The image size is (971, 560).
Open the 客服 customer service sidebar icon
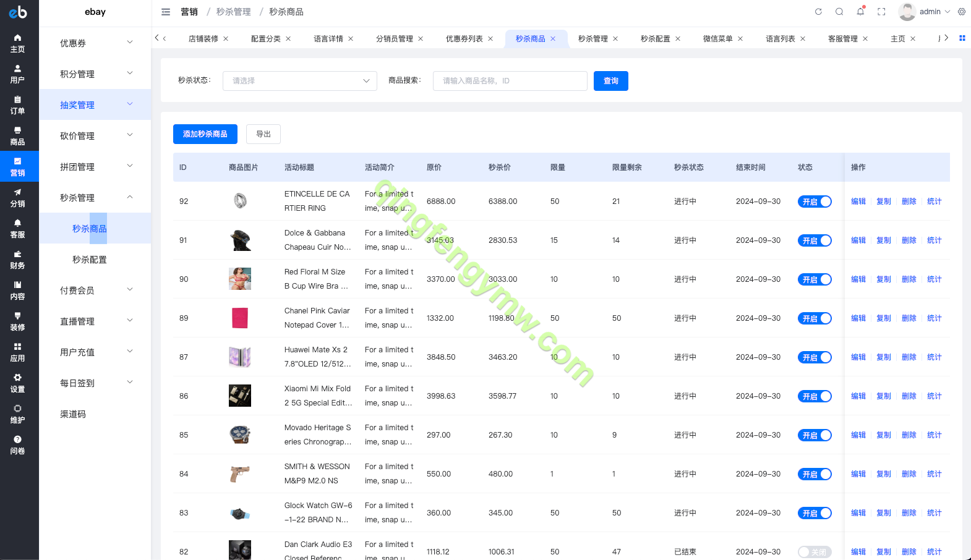pyautogui.click(x=18, y=229)
